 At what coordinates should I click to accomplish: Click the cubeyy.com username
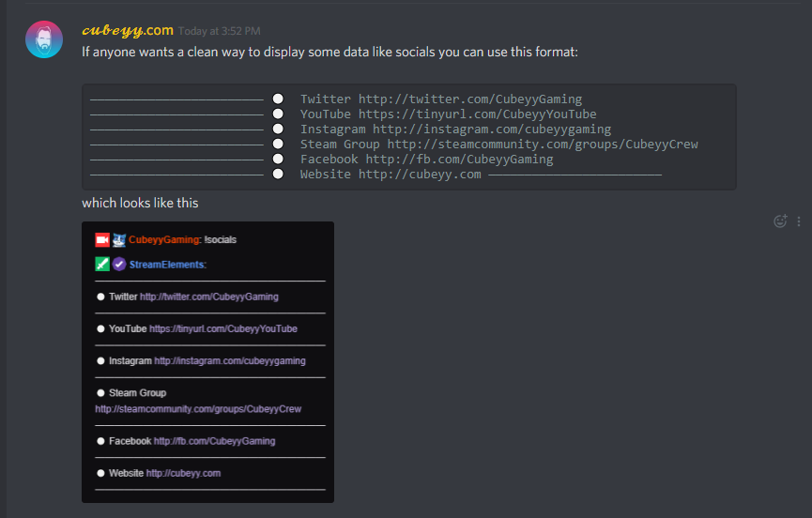(128, 31)
